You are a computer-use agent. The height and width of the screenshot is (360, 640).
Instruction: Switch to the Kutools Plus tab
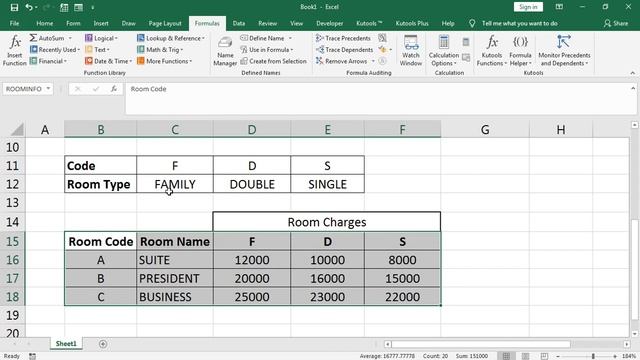(412, 23)
